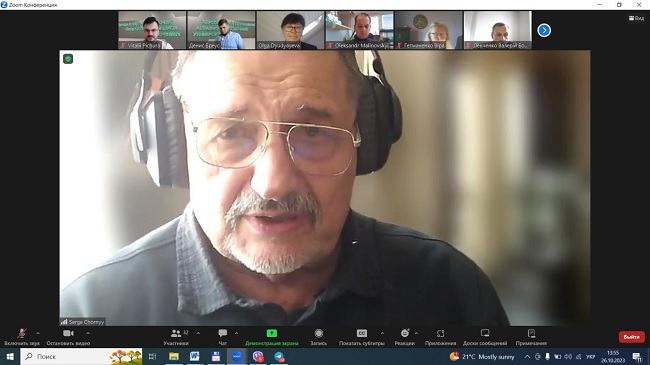Click the Windows Поиск search box
The image size is (650, 365).
point(81,356)
